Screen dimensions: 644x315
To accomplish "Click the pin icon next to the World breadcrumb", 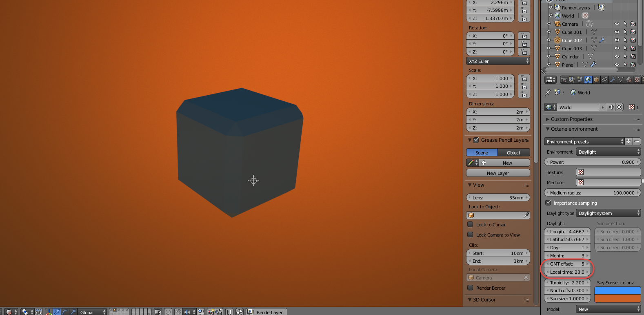I will click(x=548, y=92).
